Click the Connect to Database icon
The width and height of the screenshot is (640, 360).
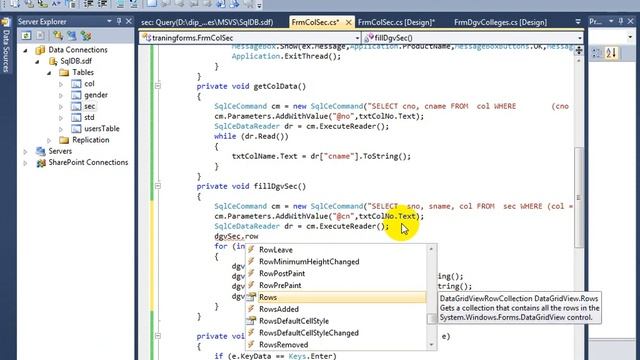click(x=58, y=36)
